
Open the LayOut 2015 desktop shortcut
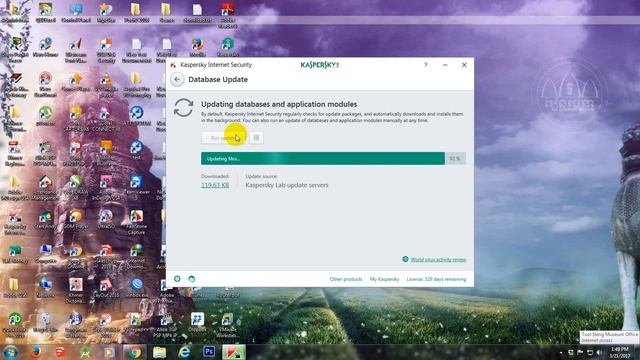tap(106, 288)
